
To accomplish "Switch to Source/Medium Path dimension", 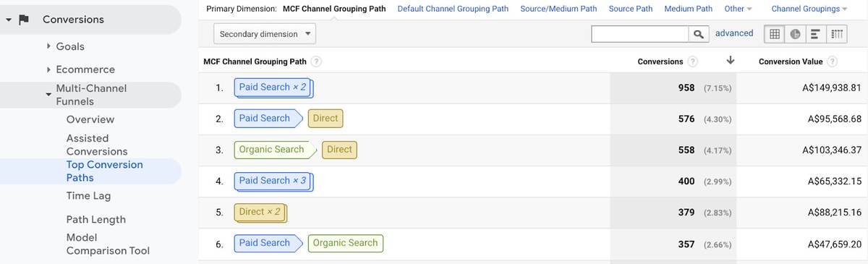I will click(558, 9).
